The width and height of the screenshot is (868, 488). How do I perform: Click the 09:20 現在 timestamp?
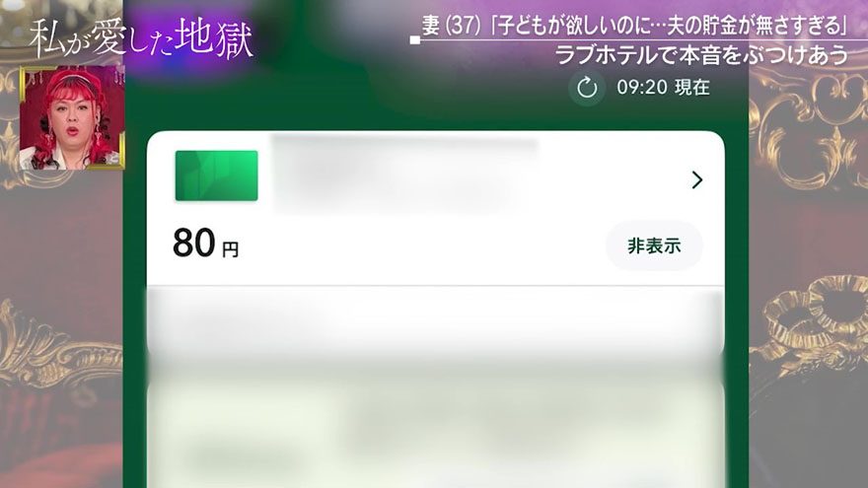(663, 88)
